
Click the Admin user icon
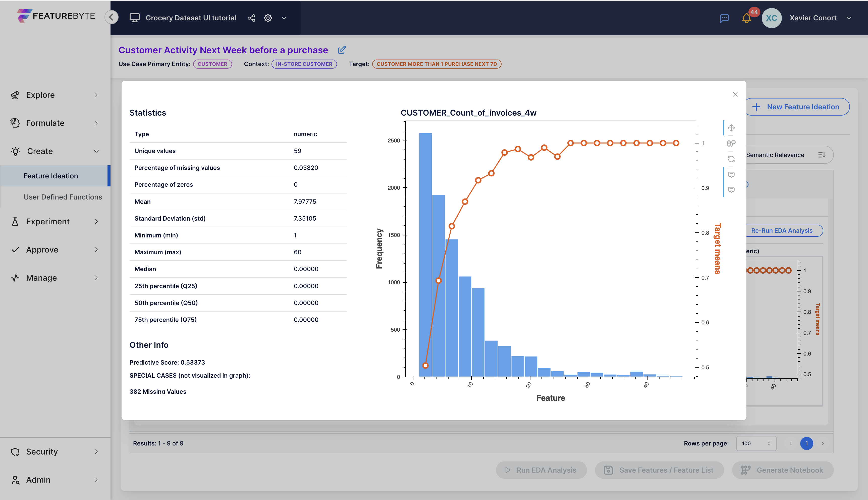(15, 480)
